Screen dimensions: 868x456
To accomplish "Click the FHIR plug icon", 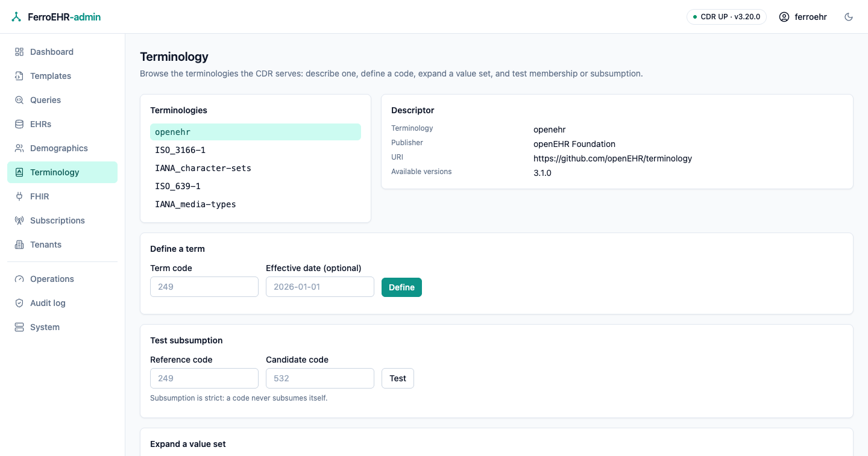I will 19,196.
